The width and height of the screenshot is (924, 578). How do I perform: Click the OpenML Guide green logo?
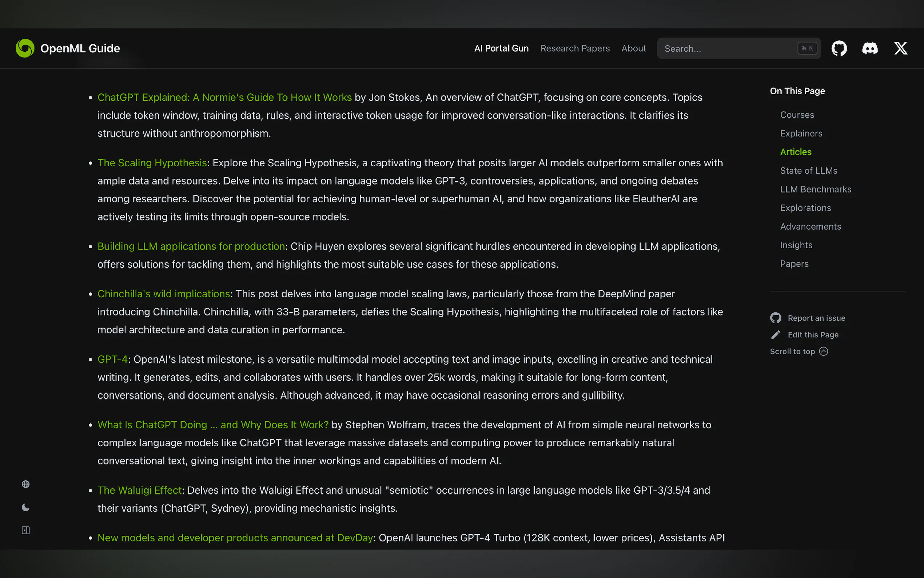(25, 48)
